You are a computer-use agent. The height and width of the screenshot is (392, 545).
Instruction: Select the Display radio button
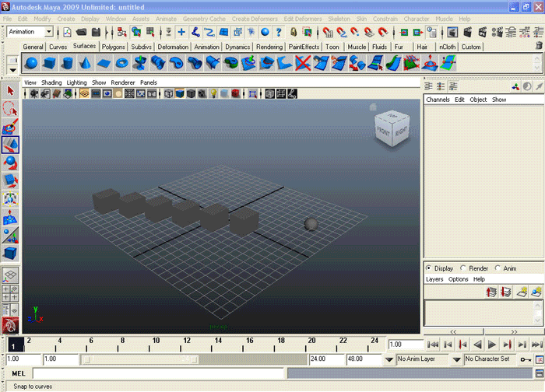point(428,268)
